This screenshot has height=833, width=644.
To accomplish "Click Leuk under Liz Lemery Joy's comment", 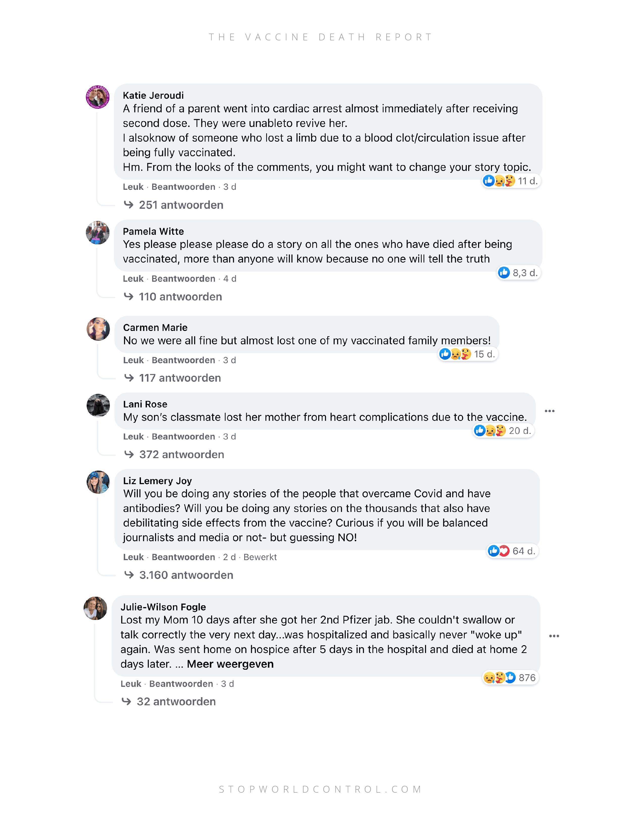I will [133, 557].
